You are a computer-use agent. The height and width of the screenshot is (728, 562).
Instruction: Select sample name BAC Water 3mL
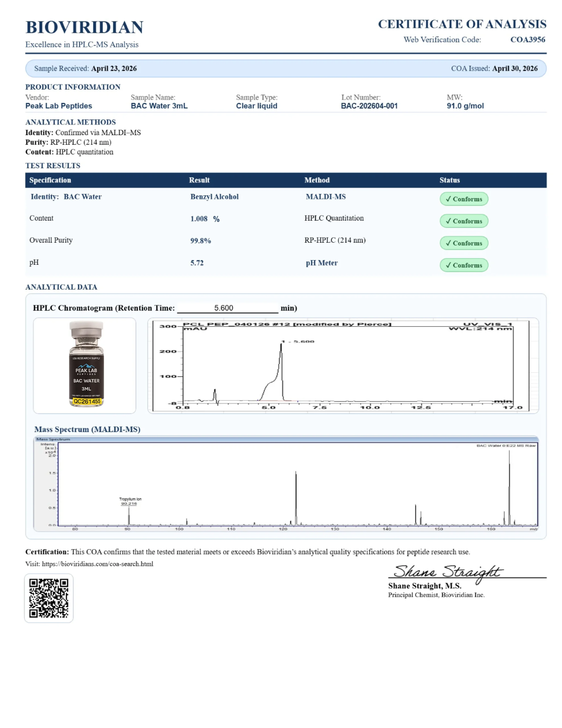pyautogui.click(x=159, y=106)
